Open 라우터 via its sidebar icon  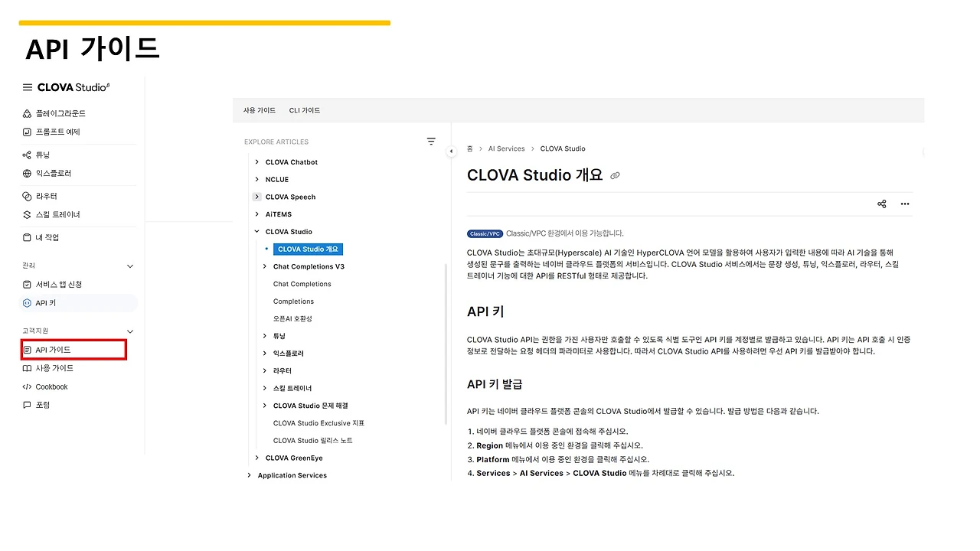click(x=28, y=196)
